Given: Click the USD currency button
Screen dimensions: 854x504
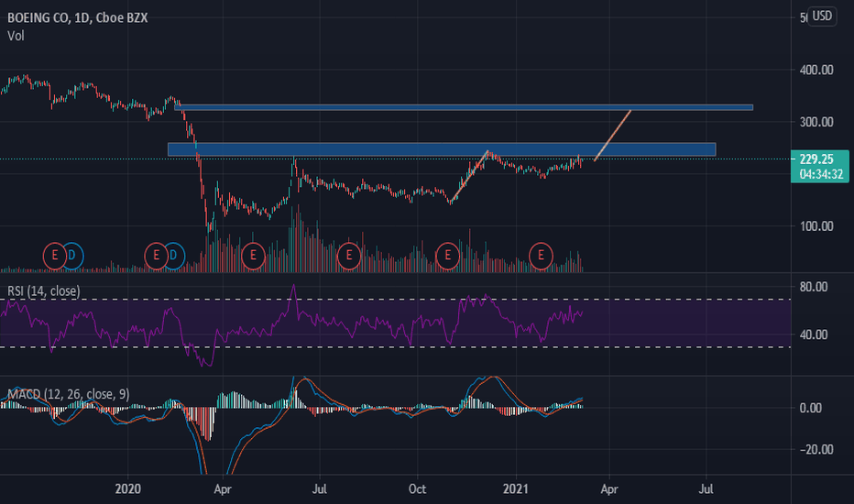Looking at the screenshot, I should 822,16.
